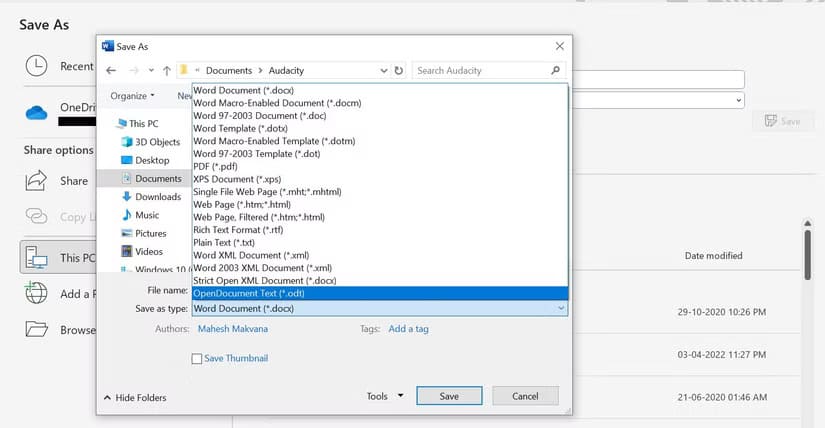825x428 pixels.
Task: Collapse the Save as type combo box
Action: pyautogui.click(x=561, y=308)
